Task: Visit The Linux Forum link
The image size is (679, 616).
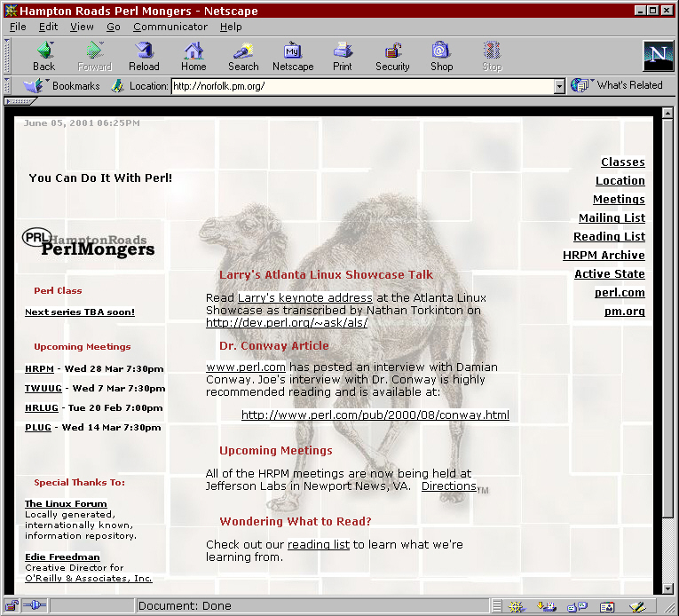Action: tap(66, 504)
